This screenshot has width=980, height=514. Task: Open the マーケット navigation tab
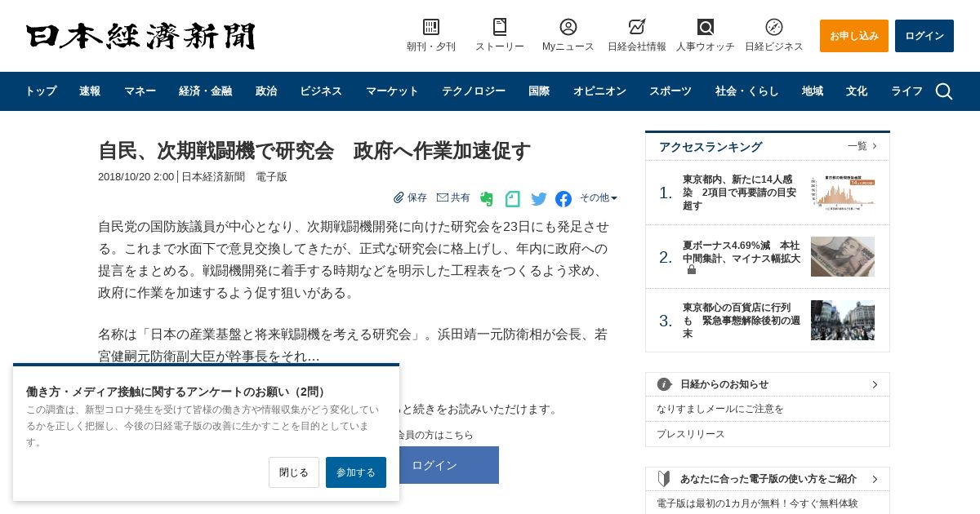coord(392,91)
